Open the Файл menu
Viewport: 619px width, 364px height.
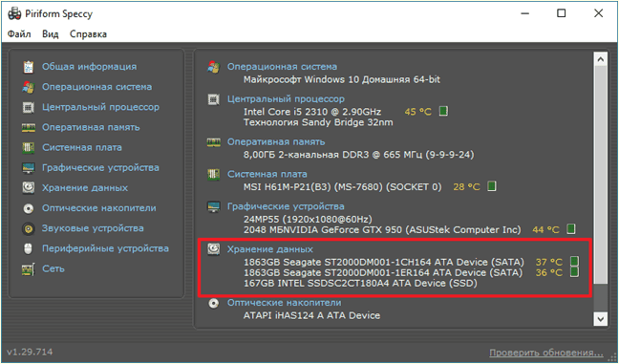pos(19,34)
